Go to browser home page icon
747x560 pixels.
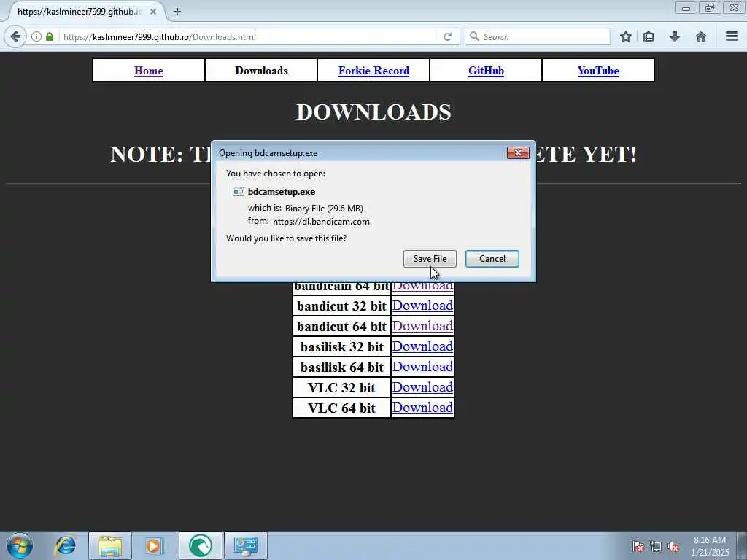pyautogui.click(x=700, y=36)
